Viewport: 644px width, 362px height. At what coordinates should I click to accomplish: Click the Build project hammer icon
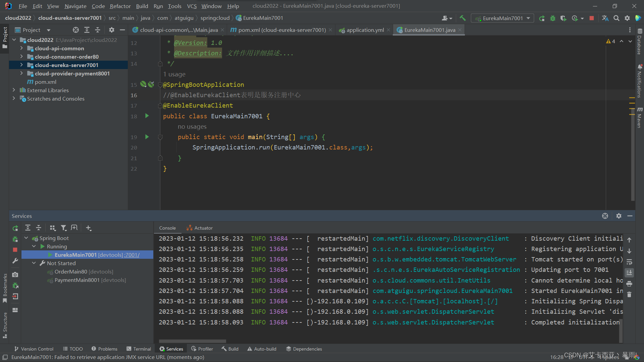(x=463, y=18)
